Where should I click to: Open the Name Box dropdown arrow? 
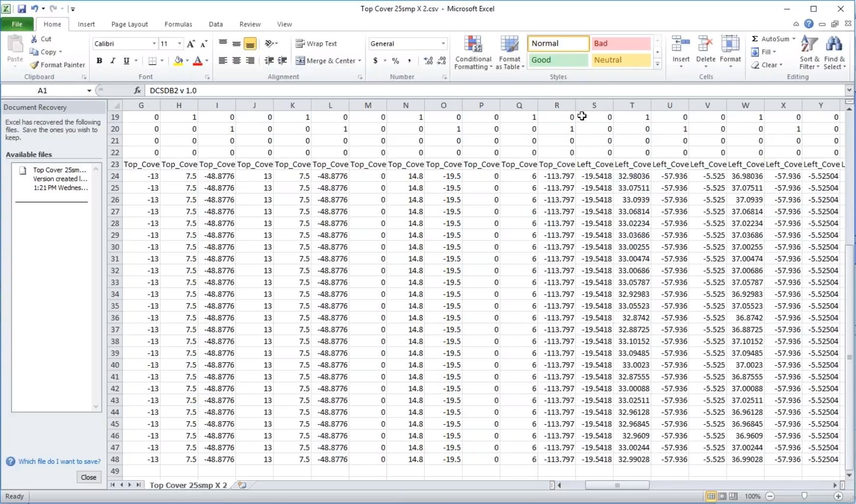click(x=89, y=90)
